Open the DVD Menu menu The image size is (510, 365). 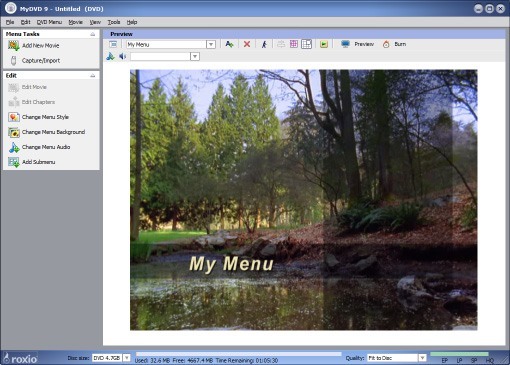pos(49,22)
